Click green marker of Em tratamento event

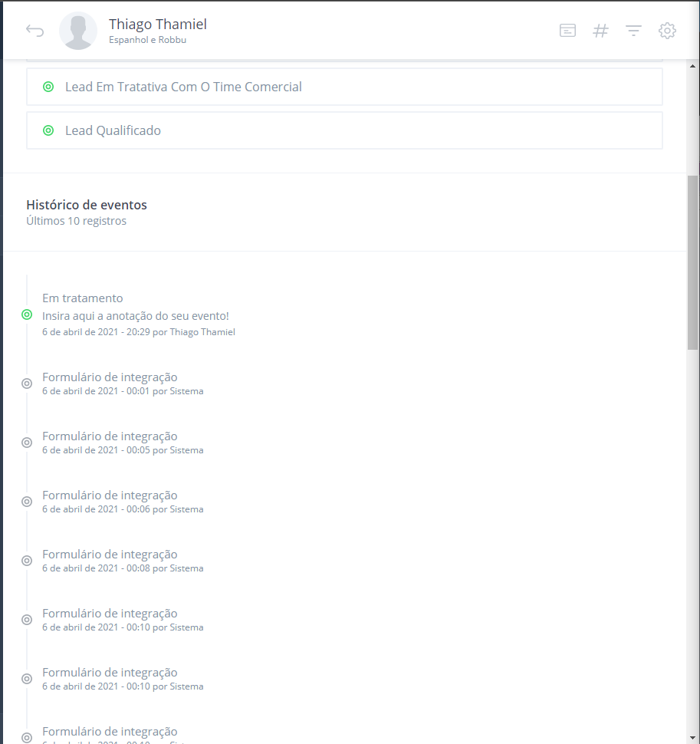coord(27,314)
